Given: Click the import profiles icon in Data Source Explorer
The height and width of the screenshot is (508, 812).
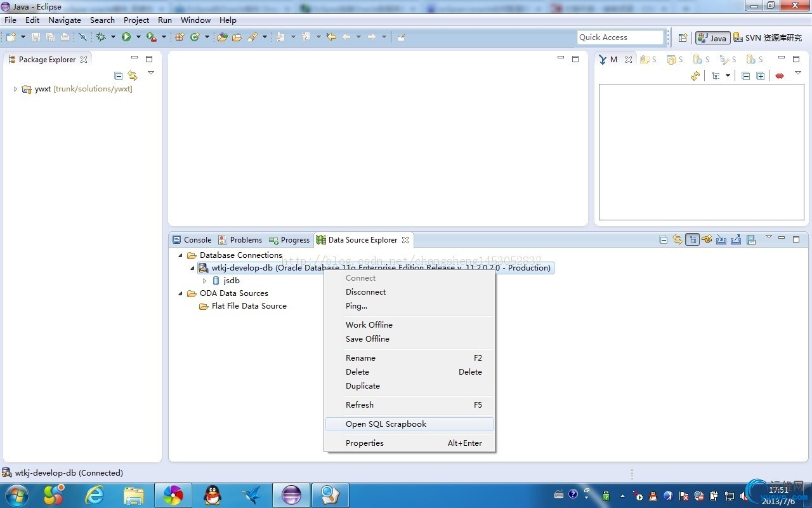Looking at the screenshot, I should [x=721, y=239].
